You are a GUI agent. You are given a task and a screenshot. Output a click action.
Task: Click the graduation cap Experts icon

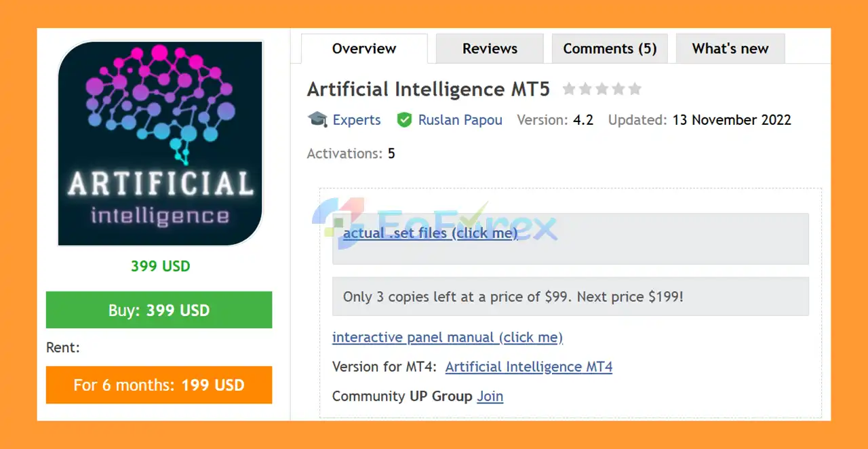tap(317, 120)
